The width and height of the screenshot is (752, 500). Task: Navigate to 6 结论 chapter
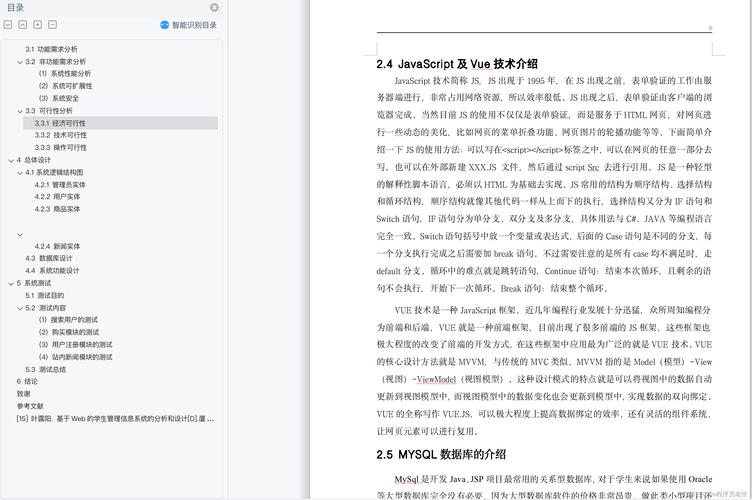(x=27, y=382)
